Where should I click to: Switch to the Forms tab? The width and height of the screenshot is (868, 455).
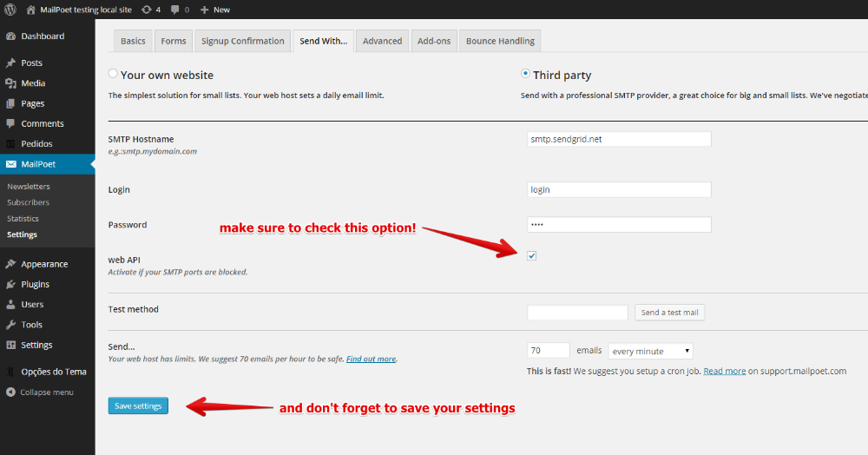[174, 41]
